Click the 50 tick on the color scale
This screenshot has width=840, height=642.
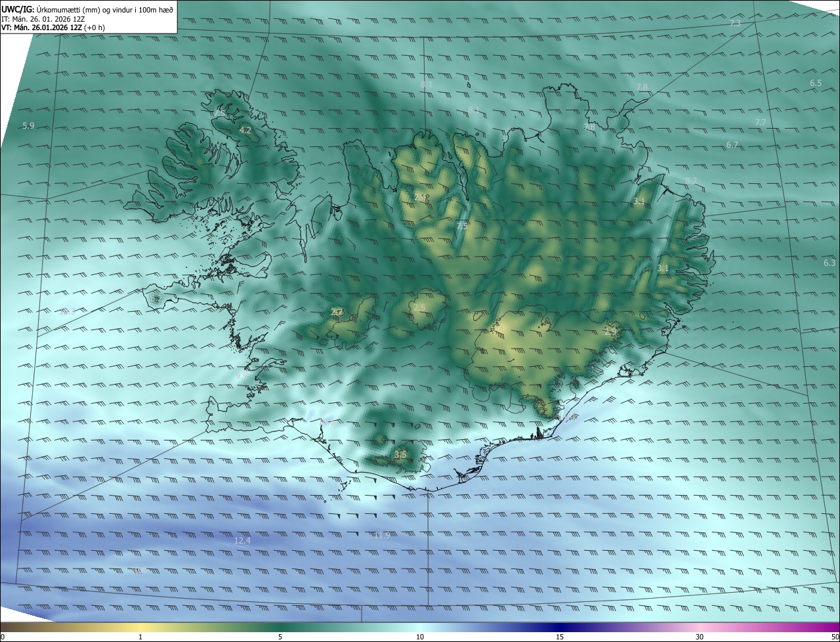(x=835, y=637)
